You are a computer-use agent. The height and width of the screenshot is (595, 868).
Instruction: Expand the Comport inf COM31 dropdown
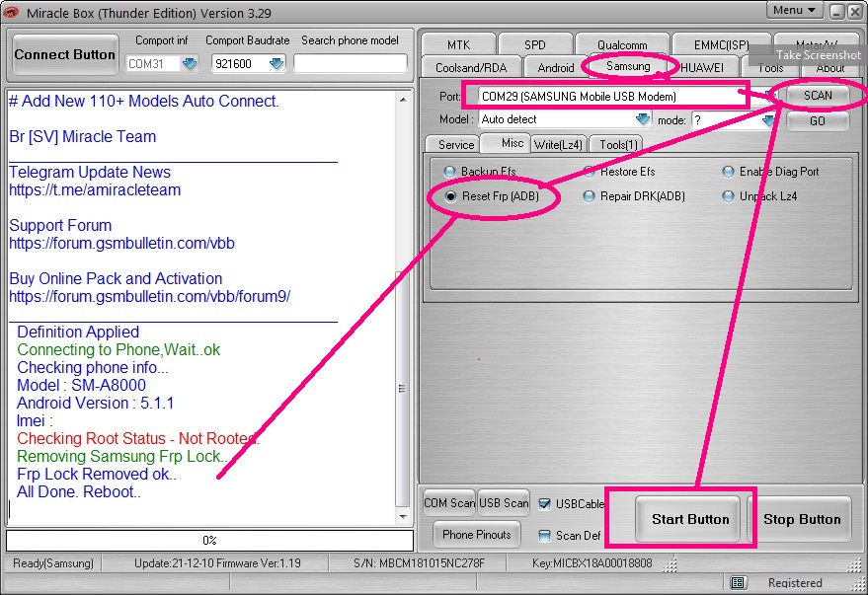click(190, 63)
